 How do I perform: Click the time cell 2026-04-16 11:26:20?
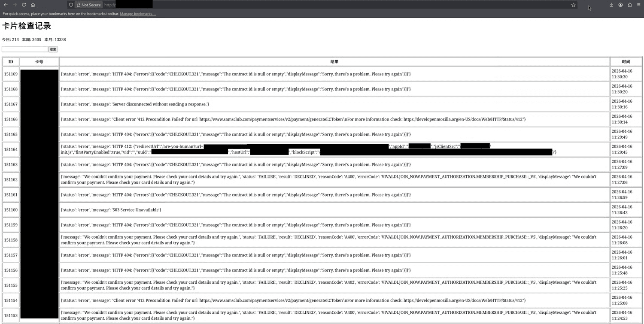point(626,225)
